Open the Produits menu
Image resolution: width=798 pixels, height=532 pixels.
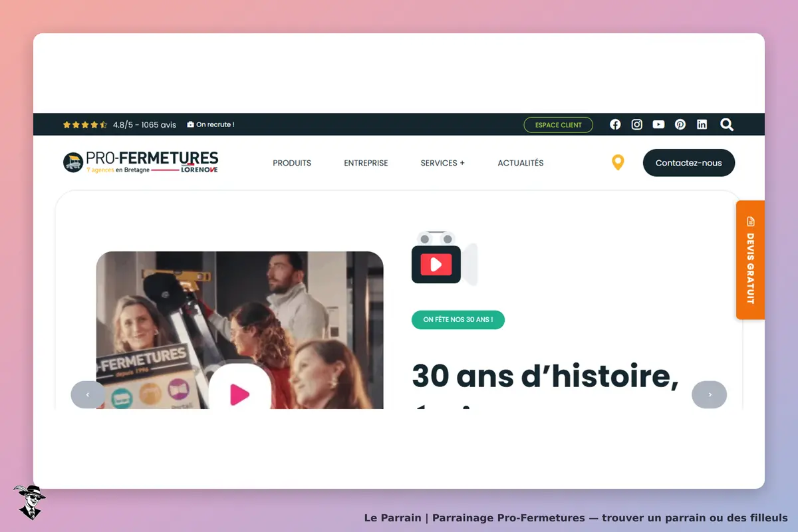tap(292, 163)
